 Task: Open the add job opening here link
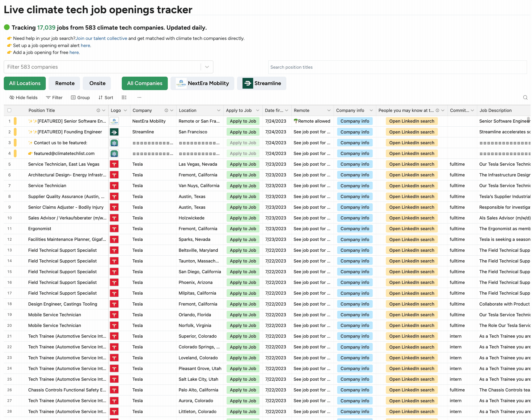(x=74, y=52)
